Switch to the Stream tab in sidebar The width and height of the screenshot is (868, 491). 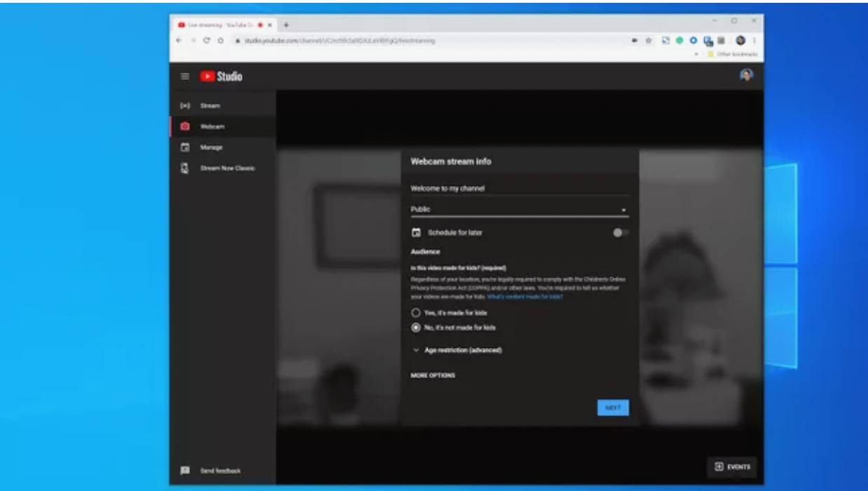[x=210, y=106]
